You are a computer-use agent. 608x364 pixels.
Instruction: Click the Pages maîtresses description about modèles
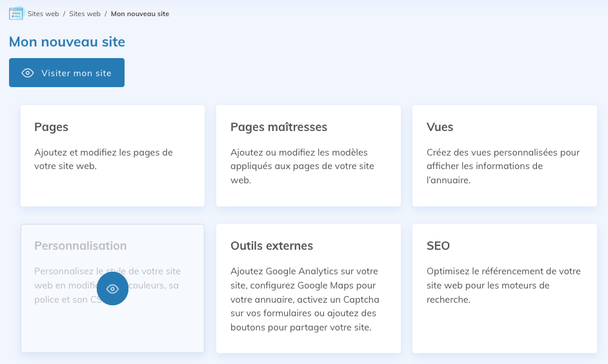pyautogui.click(x=302, y=166)
